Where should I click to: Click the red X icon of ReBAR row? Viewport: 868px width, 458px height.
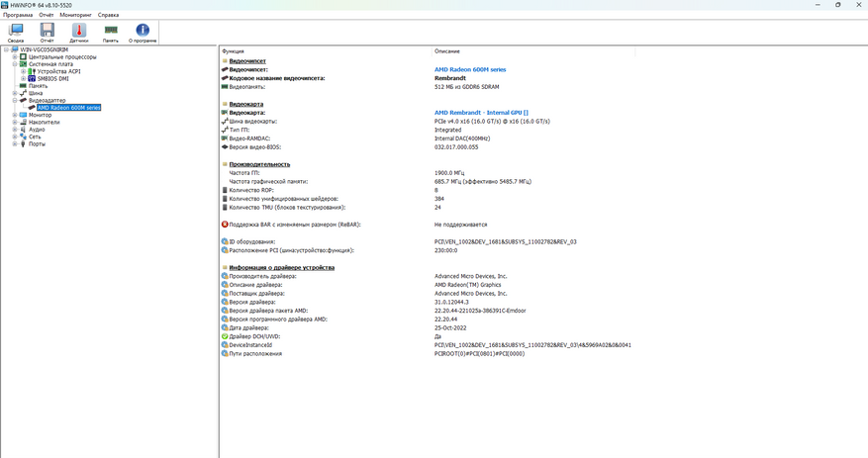(x=225, y=225)
